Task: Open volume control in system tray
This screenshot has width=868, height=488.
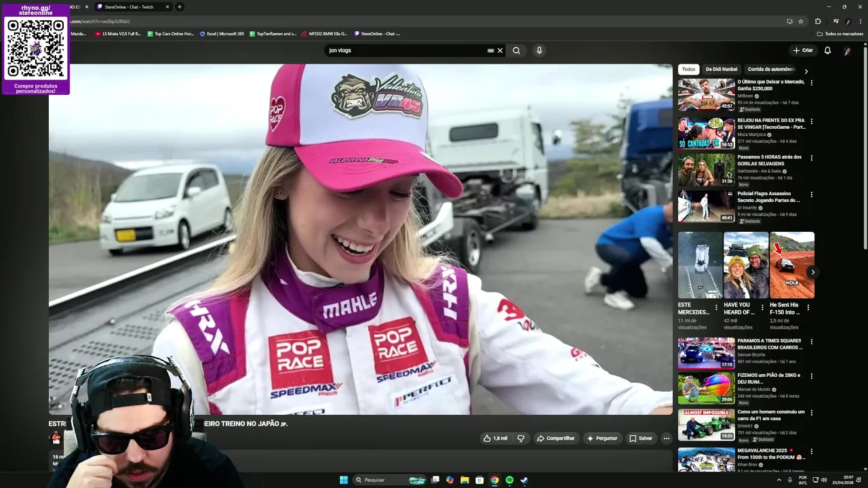Action: click(x=824, y=480)
